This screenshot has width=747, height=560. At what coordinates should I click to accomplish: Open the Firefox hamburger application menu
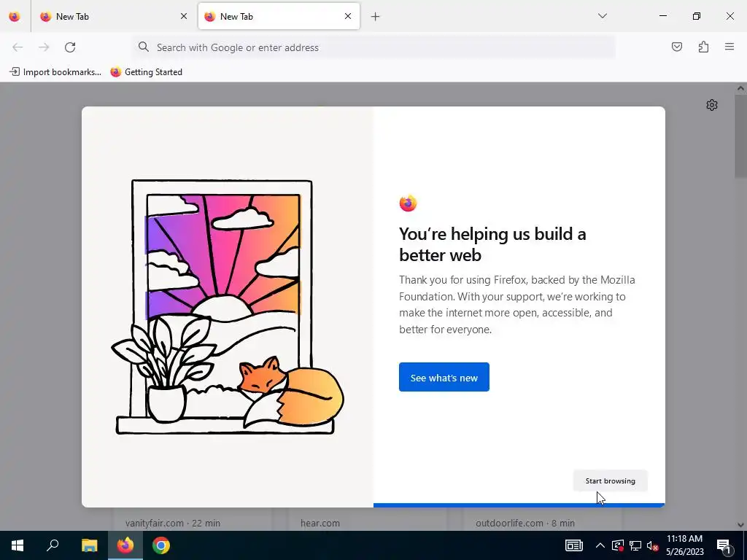[729, 47]
